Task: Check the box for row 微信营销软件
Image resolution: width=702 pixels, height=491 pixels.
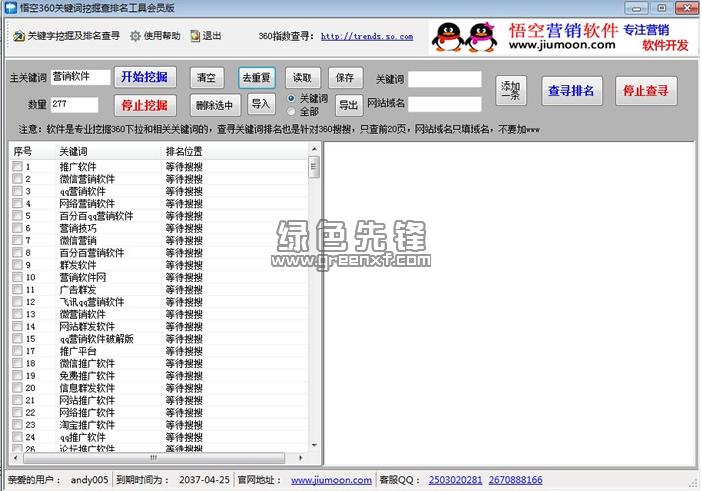Action: coord(17,179)
